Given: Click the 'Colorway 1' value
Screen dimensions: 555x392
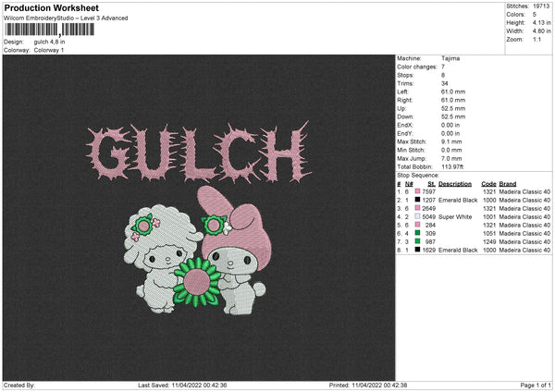Looking at the screenshot, I should click(x=49, y=50).
